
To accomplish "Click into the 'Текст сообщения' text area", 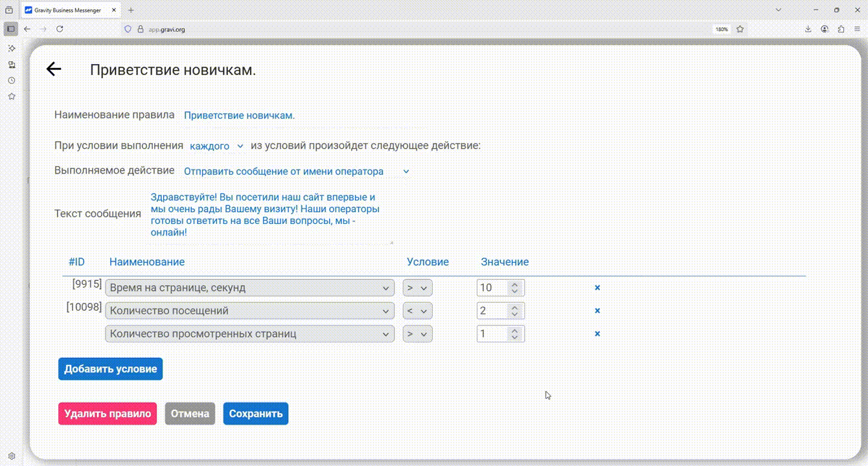I will click(269, 214).
